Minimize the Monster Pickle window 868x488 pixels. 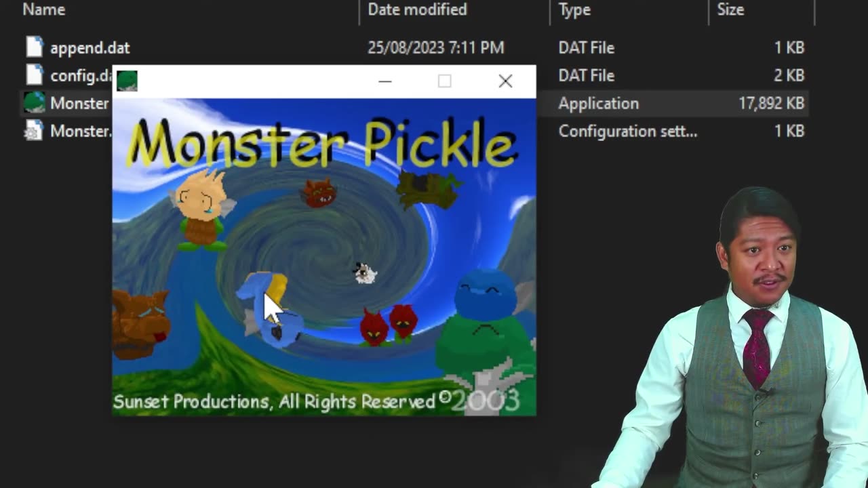click(x=385, y=81)
